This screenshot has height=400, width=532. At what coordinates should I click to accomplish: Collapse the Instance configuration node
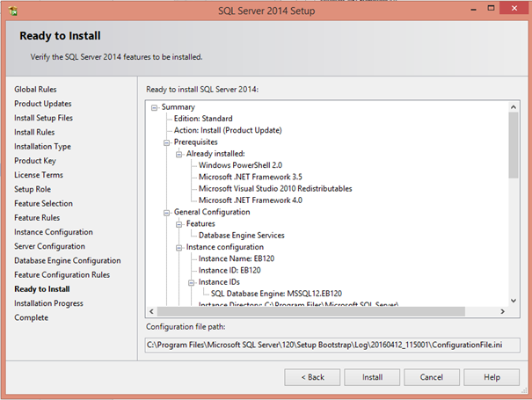179,248
